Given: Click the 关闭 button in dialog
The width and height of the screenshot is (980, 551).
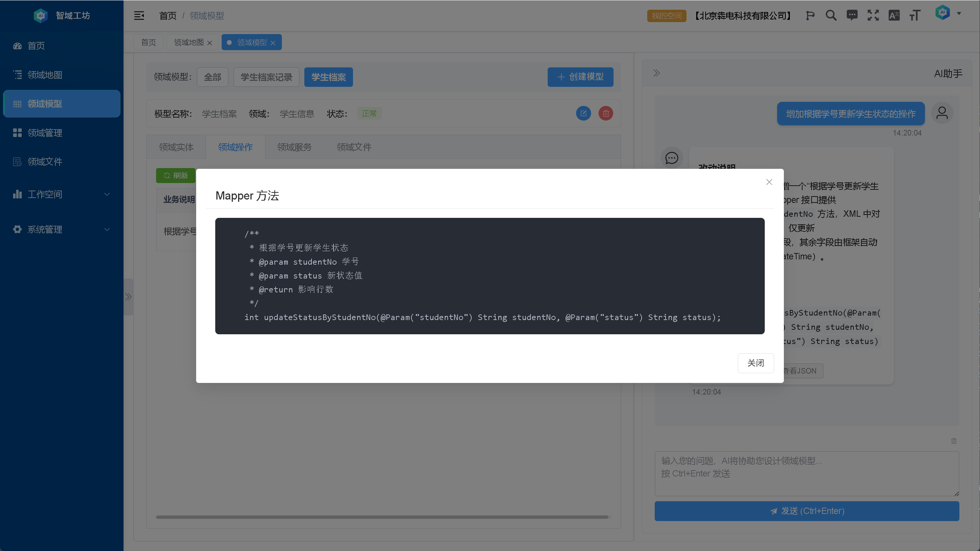Looking at the screenshot, I should click(x=755, y=363).
